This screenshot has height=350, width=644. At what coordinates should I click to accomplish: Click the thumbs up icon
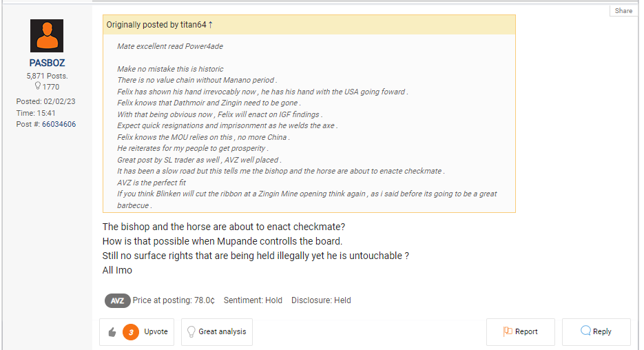coord(112,332)
